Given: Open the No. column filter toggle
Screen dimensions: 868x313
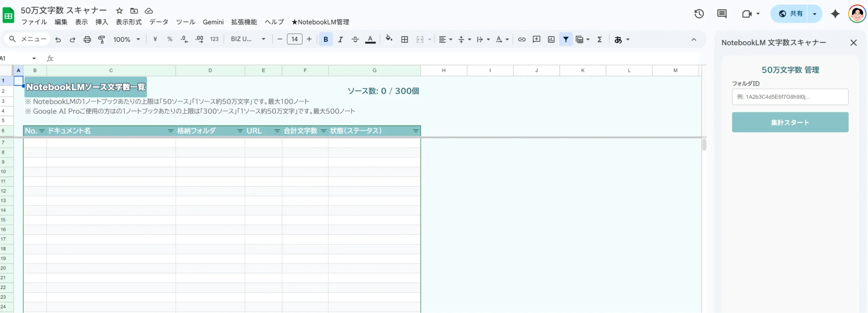Looking at the screenshot, I should [42, 131].
